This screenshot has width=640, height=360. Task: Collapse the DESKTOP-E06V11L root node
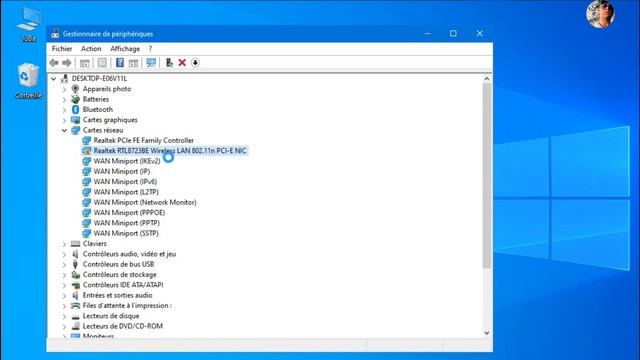pyautogui.click(x=53, y=78)
